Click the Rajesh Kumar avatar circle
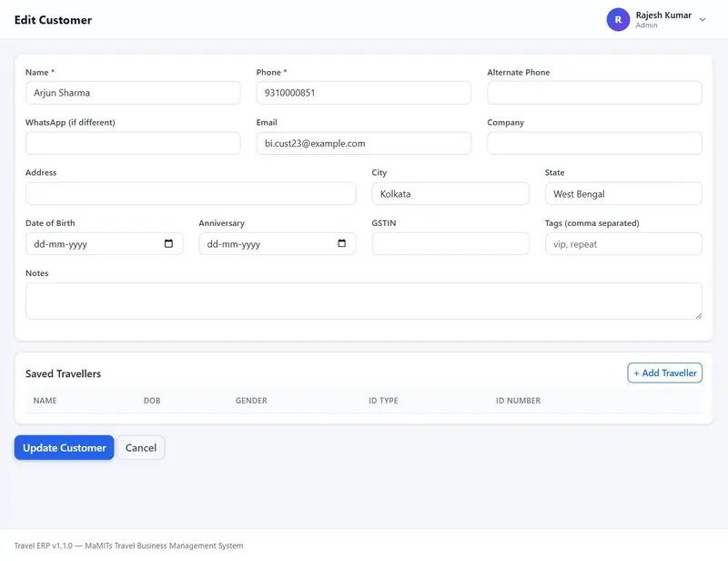This screenshot has width=728, height=561. (x=618, y=19)
